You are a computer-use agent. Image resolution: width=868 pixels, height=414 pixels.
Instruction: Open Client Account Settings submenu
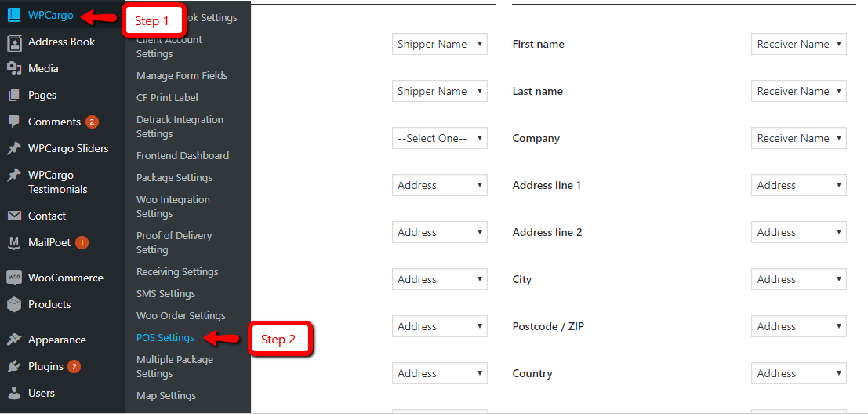tap(169, 46)
